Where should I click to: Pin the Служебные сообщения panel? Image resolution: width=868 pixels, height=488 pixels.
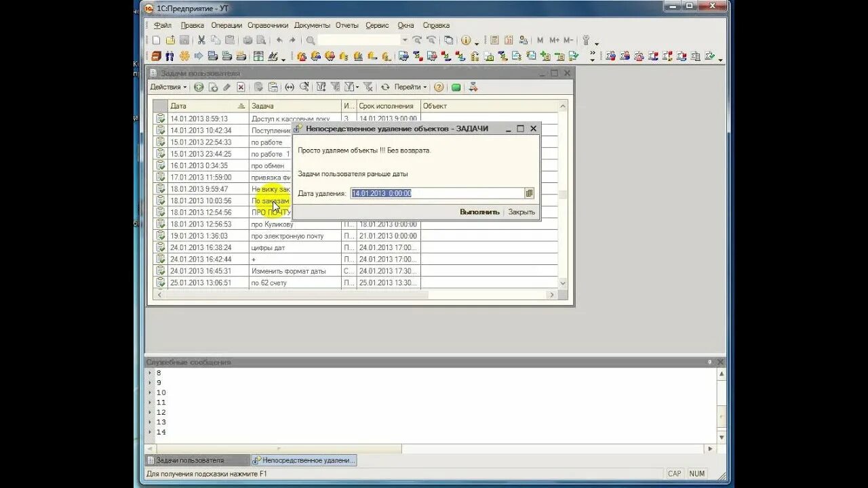710,362
